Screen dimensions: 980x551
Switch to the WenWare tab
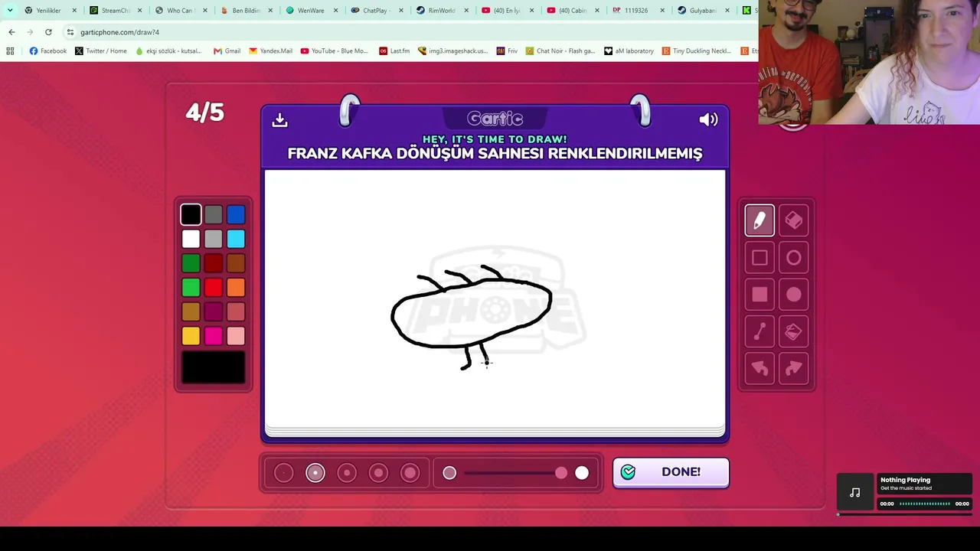312,10
